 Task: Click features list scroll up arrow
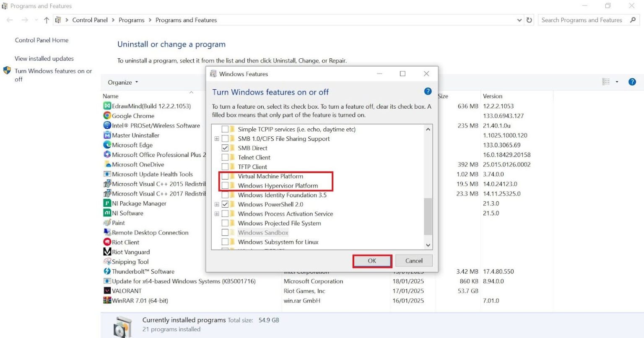tap(428, 129)
